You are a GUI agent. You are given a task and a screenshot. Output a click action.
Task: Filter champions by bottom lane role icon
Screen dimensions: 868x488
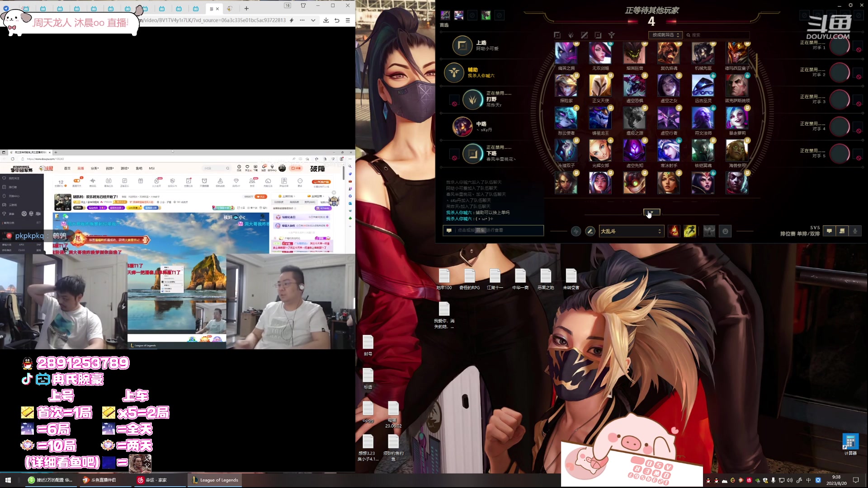tap(598, 35)
